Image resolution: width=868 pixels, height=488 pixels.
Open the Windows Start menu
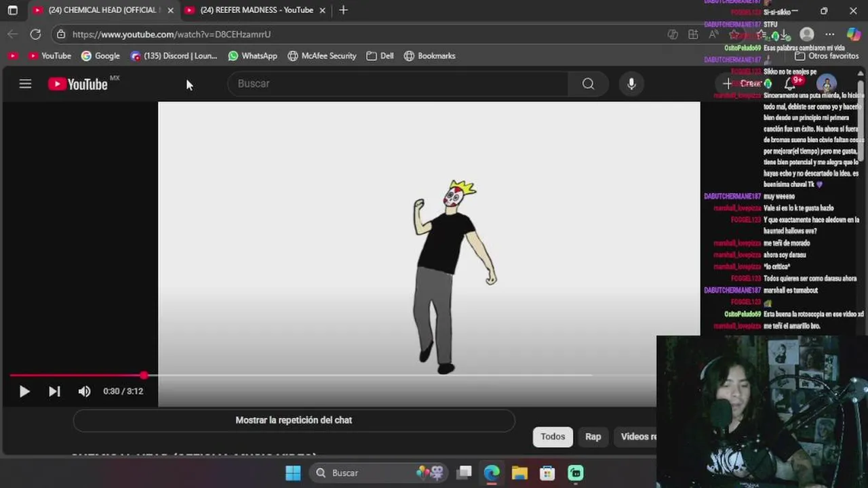tap(293, 473)
